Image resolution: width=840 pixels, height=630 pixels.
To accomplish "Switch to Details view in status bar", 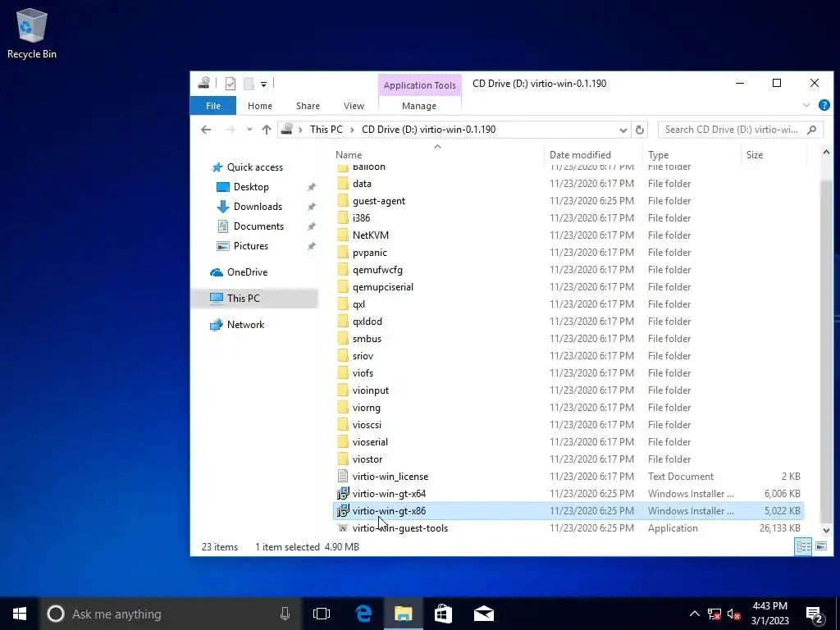I will 803,547.
